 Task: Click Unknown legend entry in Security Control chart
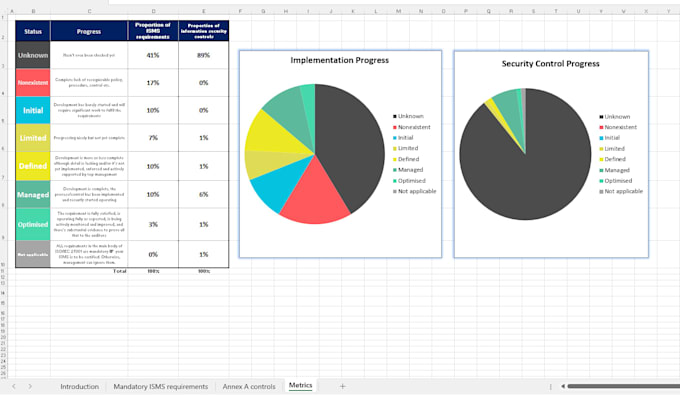pos(615,117)
